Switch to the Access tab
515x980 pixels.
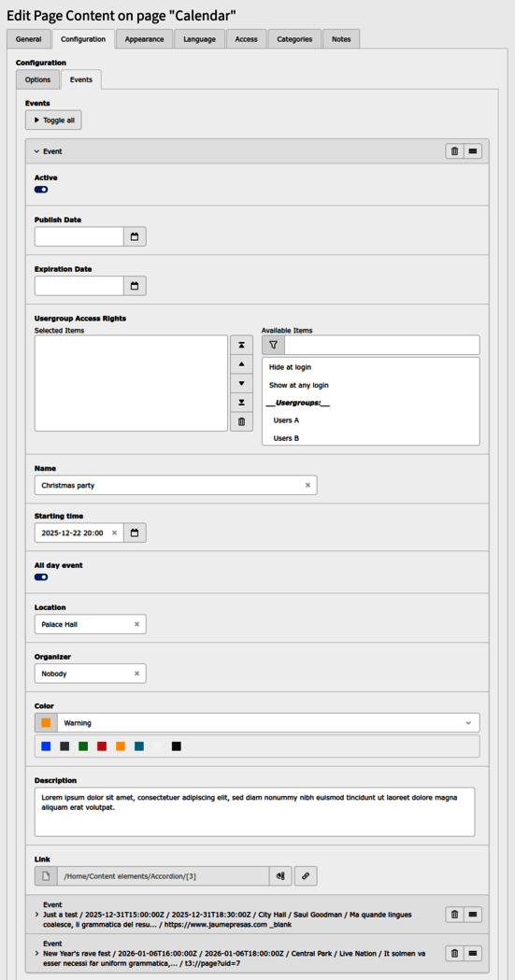point(246,38)
